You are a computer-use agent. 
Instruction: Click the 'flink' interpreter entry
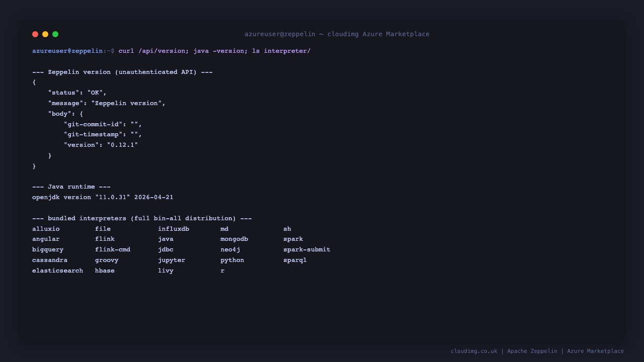click(x=105, y=239)
